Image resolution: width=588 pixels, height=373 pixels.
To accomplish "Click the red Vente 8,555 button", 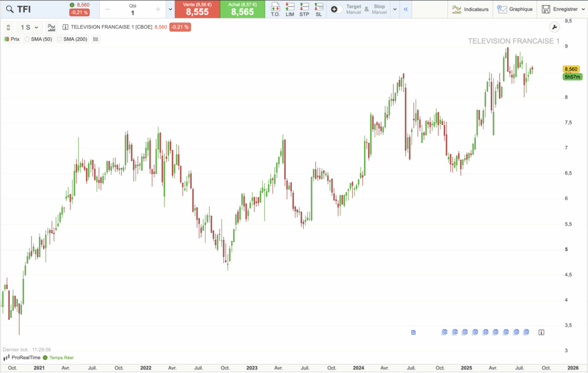I will [197, 9].
